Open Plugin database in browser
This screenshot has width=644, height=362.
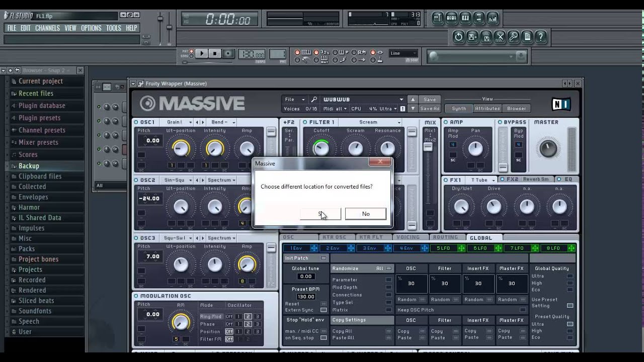[x=42, y=106]
